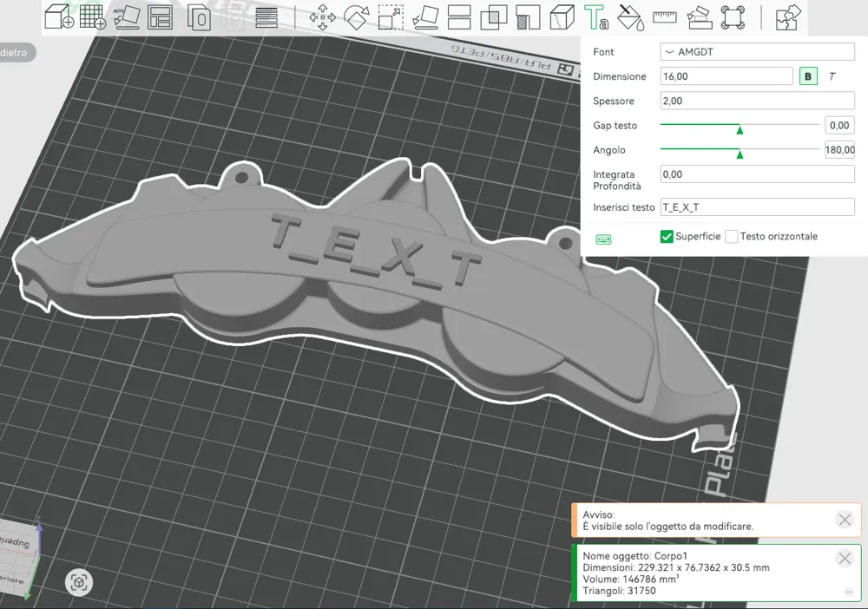
Task: Toggle Italic T button
Action: pyautogui.click(x=832, y=76)
